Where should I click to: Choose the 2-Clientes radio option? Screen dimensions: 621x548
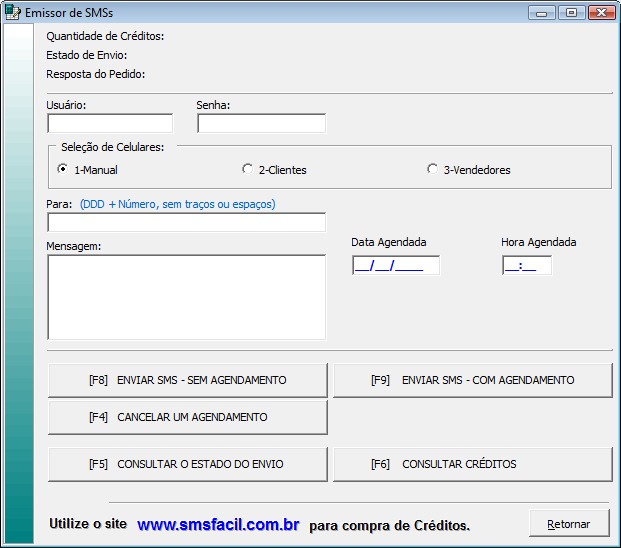tap(248, 169)
